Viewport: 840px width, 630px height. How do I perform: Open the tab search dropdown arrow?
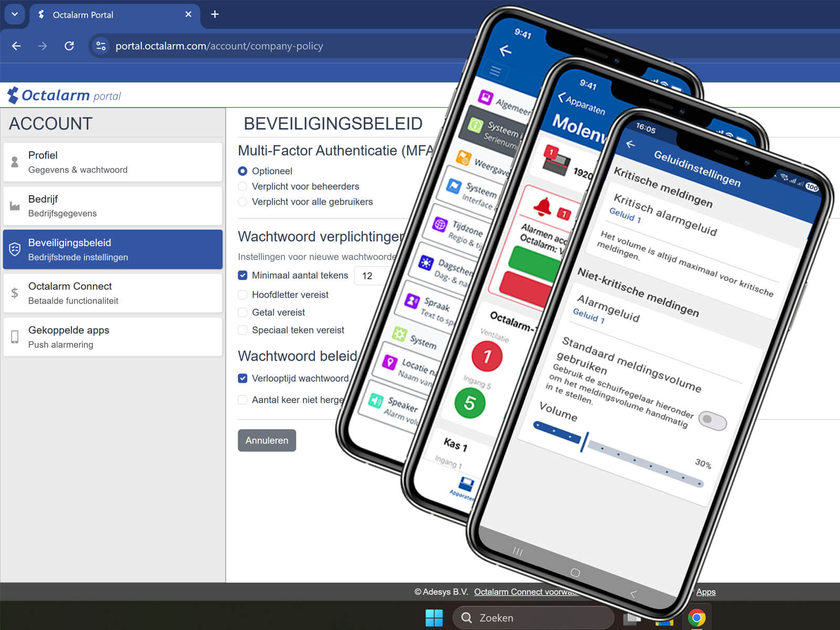(15, 14)
